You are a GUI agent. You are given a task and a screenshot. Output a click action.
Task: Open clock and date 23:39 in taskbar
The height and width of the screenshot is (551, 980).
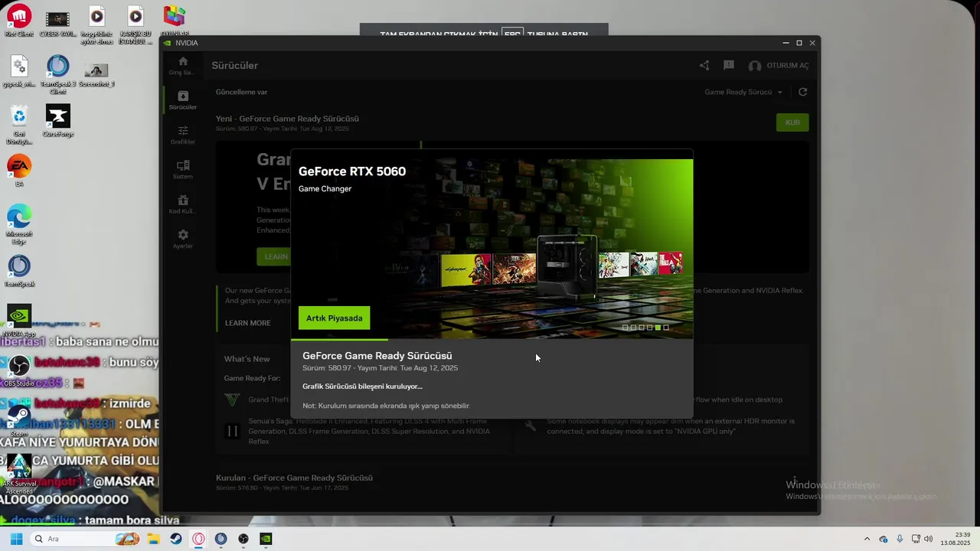955,539
